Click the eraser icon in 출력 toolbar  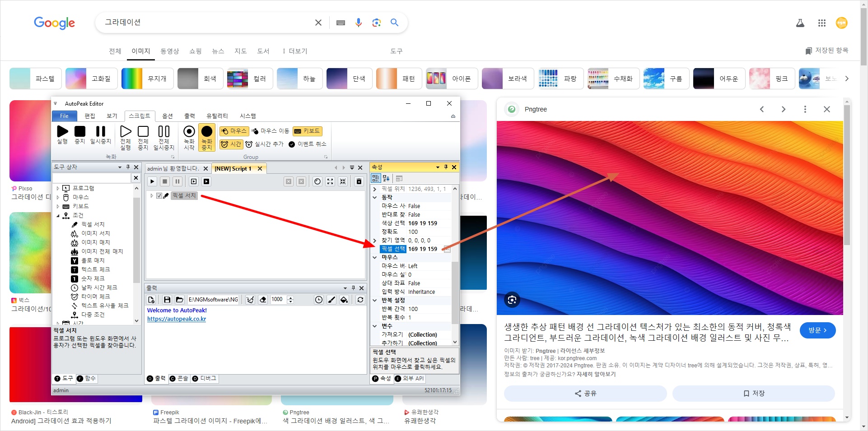pos(263,300)
